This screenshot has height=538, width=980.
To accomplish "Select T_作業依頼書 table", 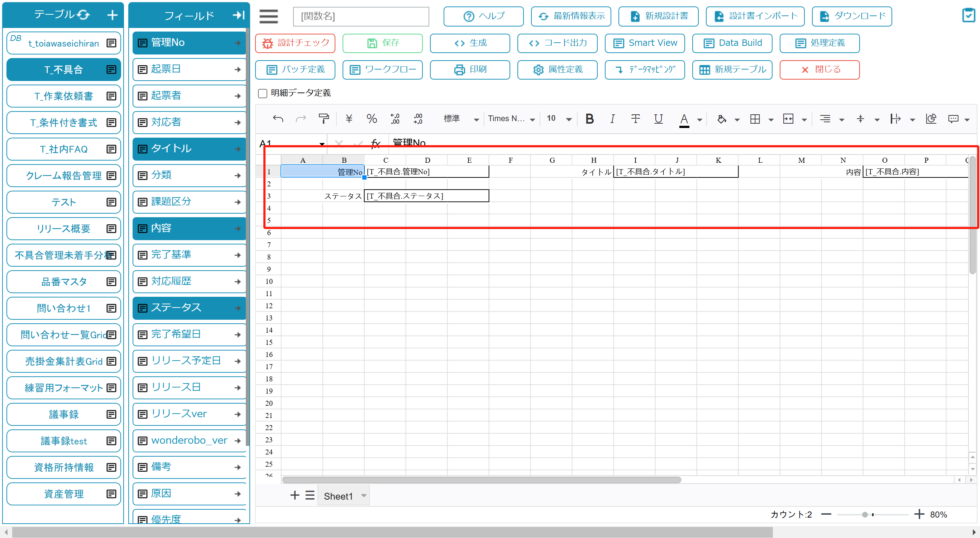I will click(63, 96).
